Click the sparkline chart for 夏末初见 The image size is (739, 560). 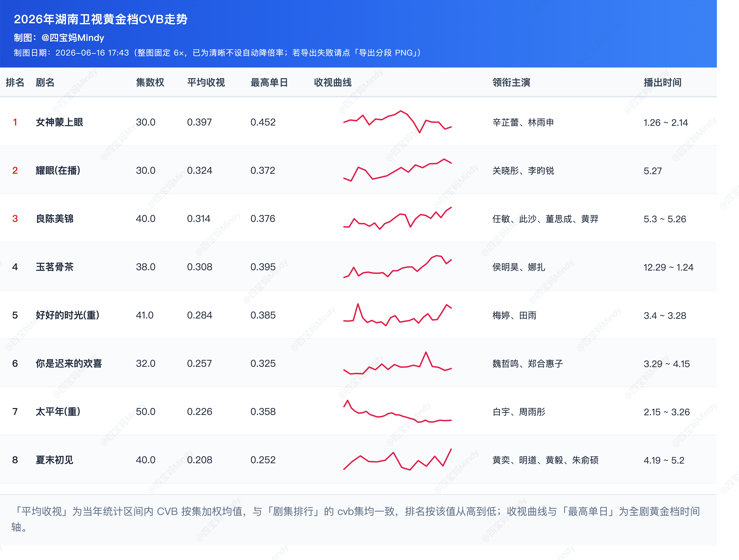(x=398, y=460)
